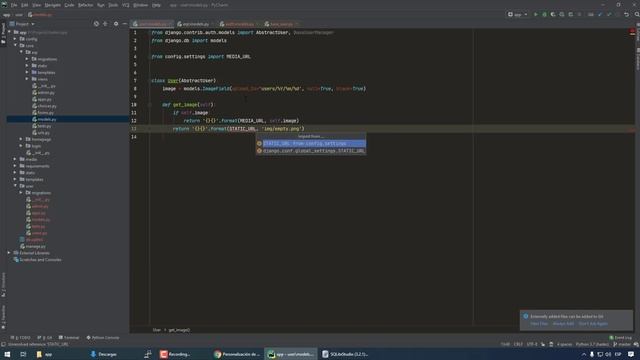Viewport: 640px width, 360px height.
Task: Click Always Add link in notification
Action: pyautogui.click(x=563, y=324)
